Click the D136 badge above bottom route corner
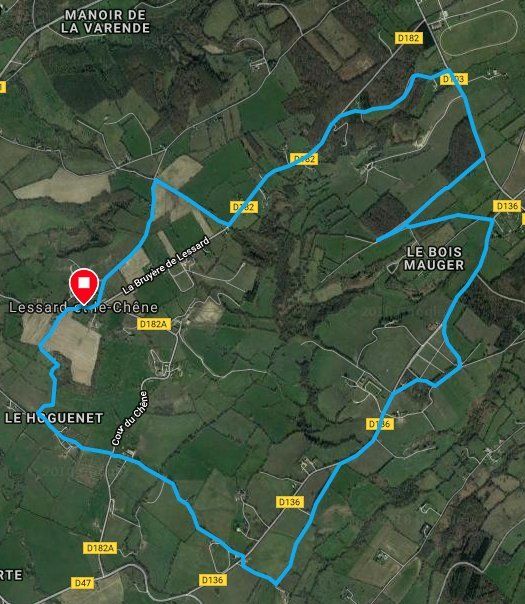This screenshot has width=525, height=604. click(x=290, y=502)
